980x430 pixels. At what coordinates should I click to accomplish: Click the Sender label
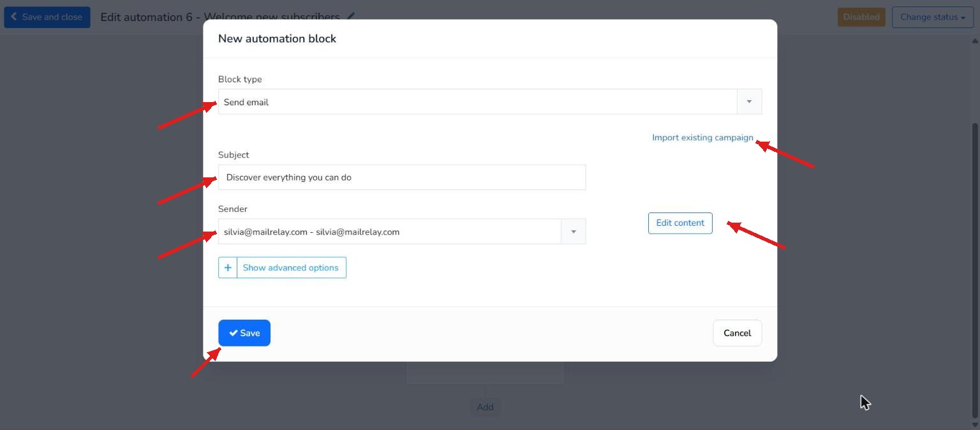(232, 209)
